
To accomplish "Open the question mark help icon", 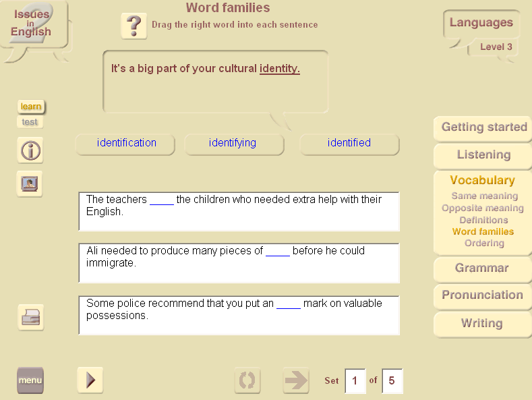I will pos(134,26).
